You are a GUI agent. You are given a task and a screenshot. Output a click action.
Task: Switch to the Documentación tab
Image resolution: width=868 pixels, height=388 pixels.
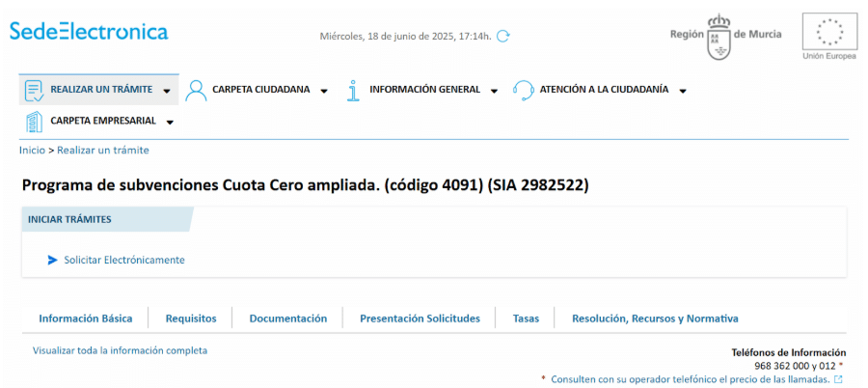pos(287,319)
